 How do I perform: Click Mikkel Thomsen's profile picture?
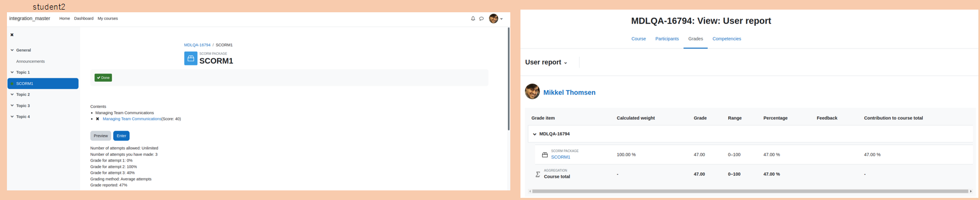coord(532,92)
